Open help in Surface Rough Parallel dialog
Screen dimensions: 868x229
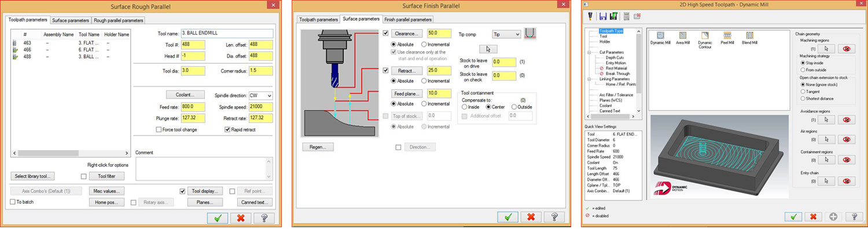pyautogui.click(x=264, y=218)
